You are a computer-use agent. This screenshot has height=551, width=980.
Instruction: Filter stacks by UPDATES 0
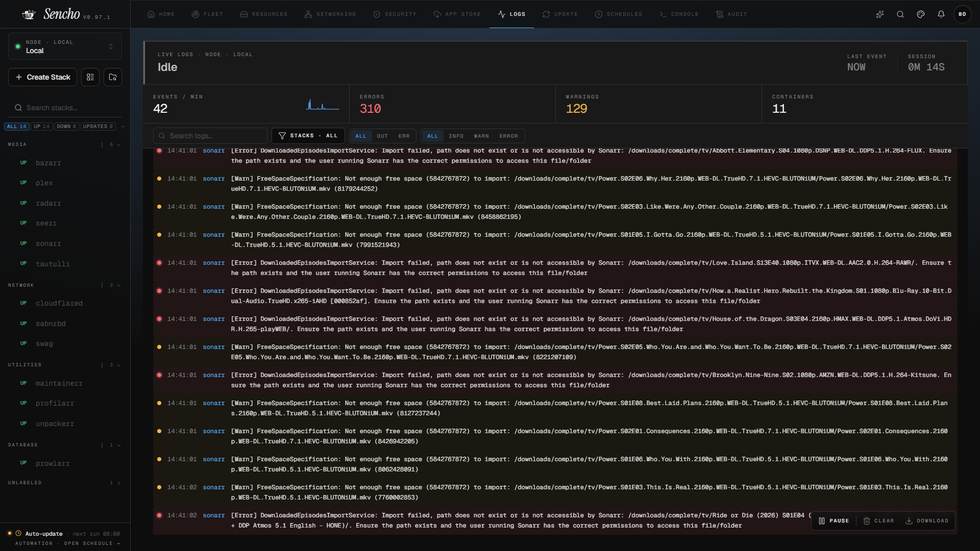98,127
